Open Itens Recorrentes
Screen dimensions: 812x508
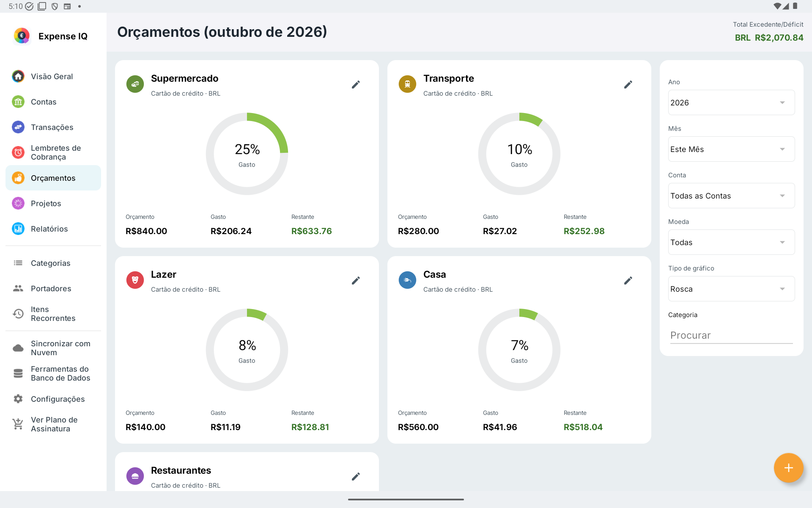pyautogui.click(x=53, y=314)
